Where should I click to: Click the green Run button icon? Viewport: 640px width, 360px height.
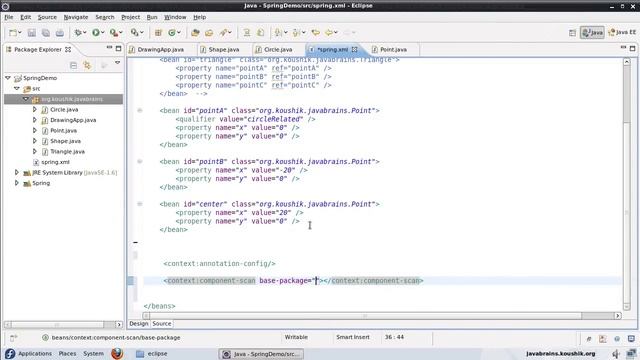(x=96, y=33)
